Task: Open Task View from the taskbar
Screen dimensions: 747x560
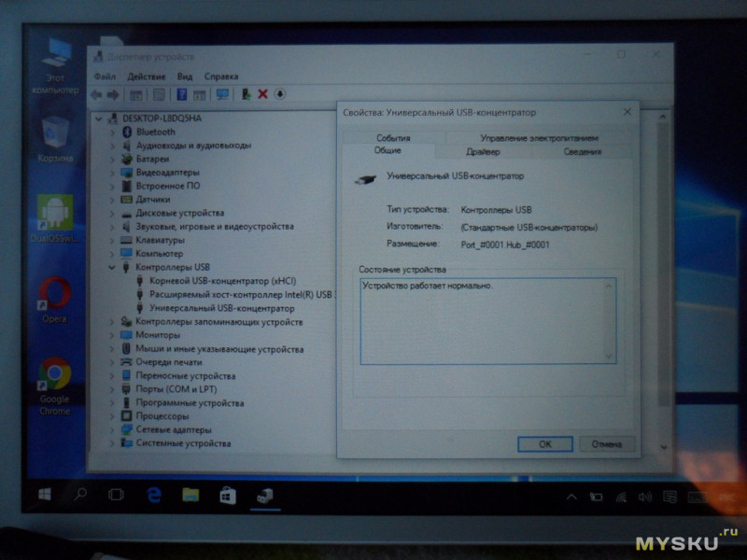Action: (116, 495)
